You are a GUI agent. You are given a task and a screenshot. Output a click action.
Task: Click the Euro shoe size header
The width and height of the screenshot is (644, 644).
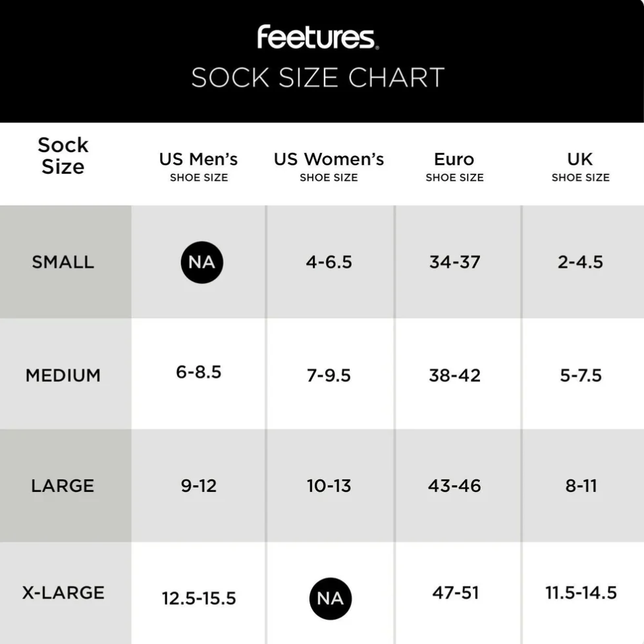point(454,167)
